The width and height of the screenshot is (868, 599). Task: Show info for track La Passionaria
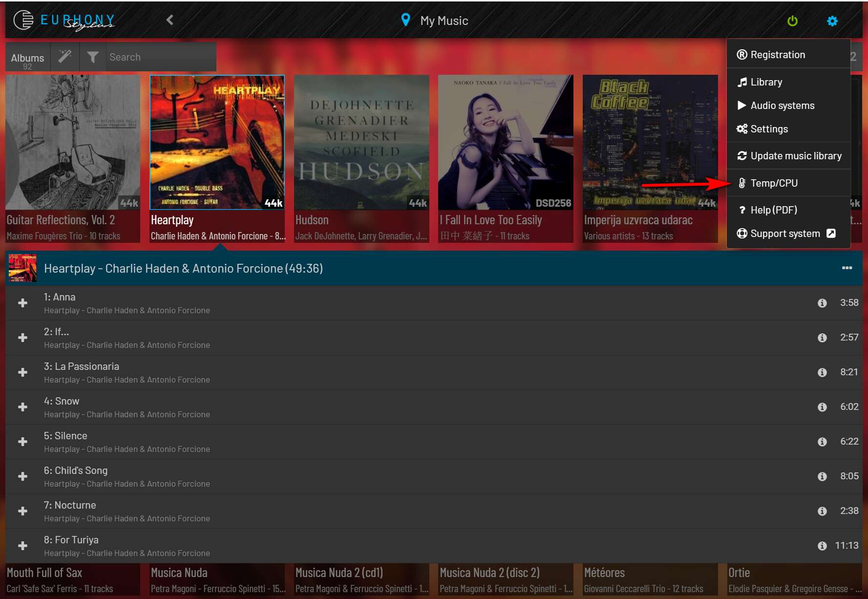(x=822, y=372)
